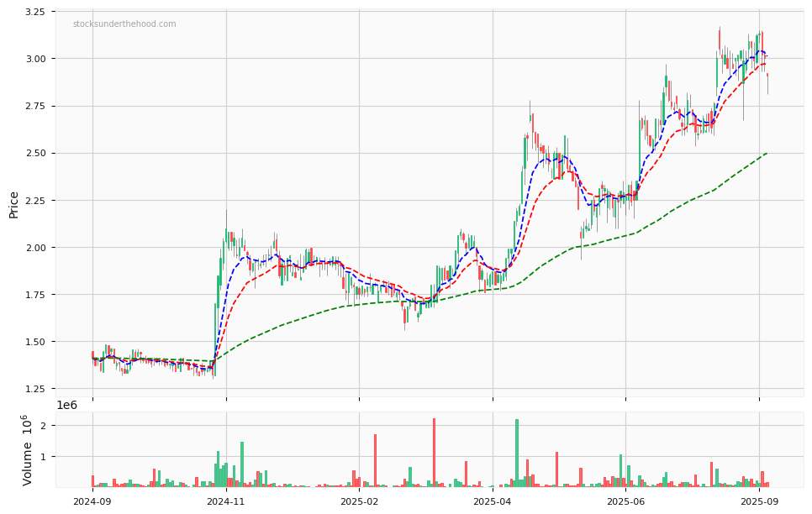Click the 1e6 volume scale label
The image size is (812, 514).
point(66,406)
